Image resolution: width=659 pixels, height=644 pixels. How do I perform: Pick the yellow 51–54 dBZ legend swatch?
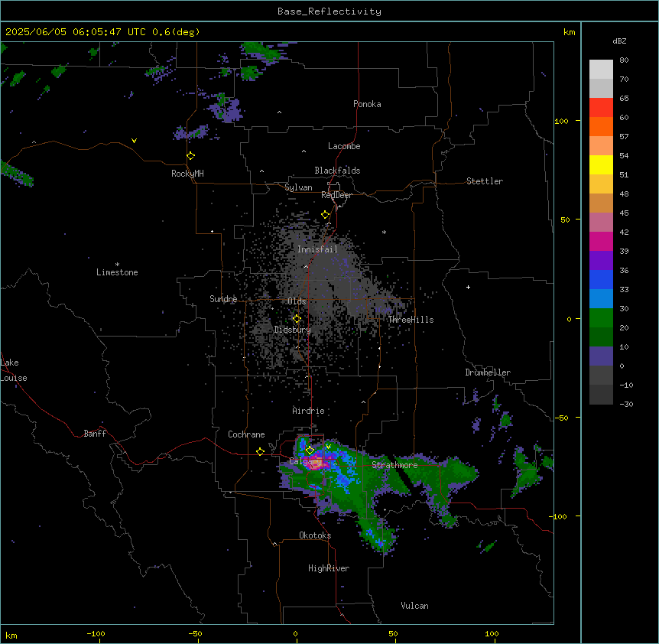tap(601, 164)
